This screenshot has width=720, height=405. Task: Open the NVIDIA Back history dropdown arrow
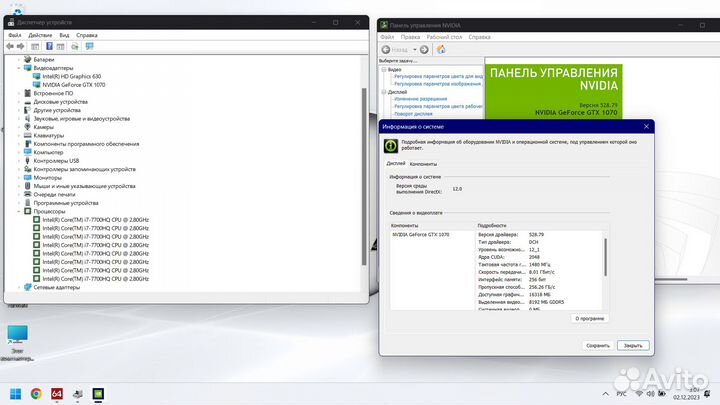click(x=414, y=50)
